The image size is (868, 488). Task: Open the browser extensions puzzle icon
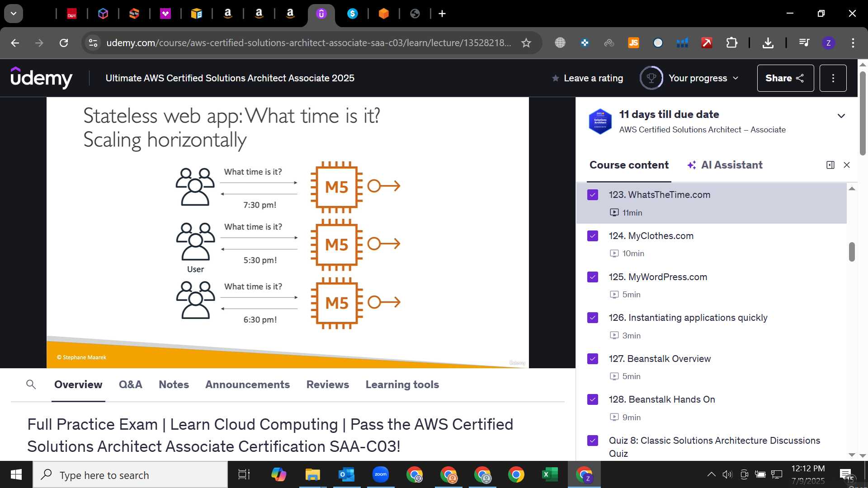pyautogui.click(x=731, y=43)
